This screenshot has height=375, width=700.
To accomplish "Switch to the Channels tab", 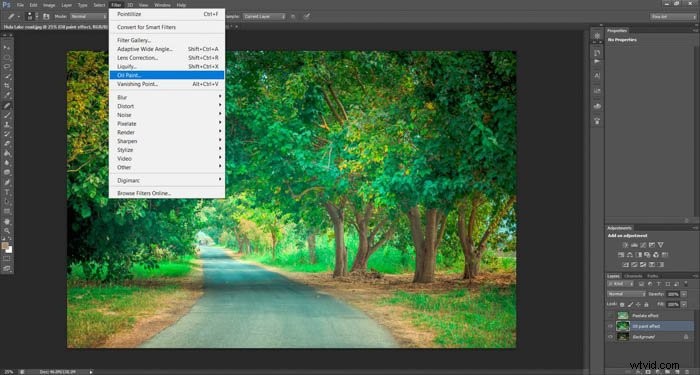I will tap(633, 276).
